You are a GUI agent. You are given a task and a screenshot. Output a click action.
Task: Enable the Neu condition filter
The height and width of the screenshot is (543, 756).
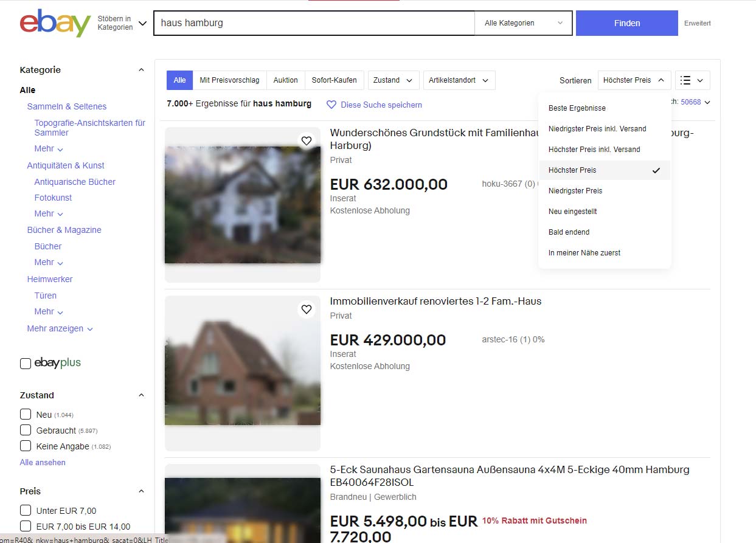click(x=26, y=414)
